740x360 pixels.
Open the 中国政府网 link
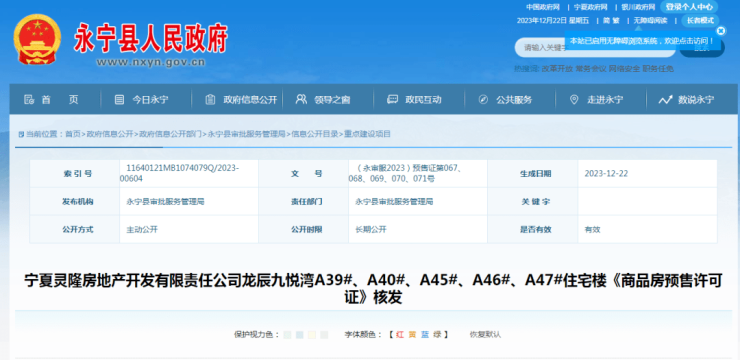tap(543, 7)
